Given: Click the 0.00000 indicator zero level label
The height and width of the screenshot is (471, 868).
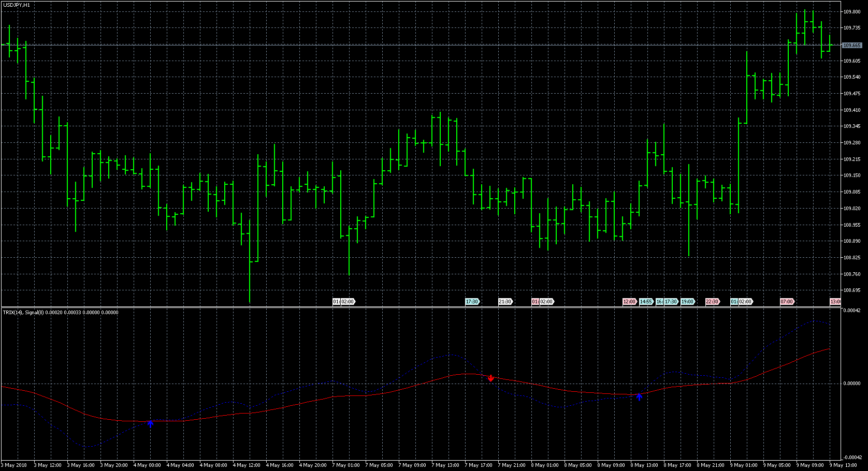Looking at the screenshot, I should pyautogui.click(x=852, y=384).
